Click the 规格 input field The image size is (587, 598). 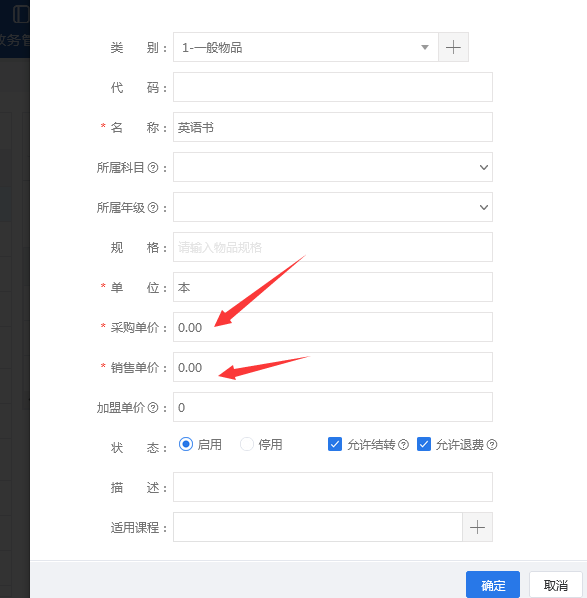(x=333, y=247)
